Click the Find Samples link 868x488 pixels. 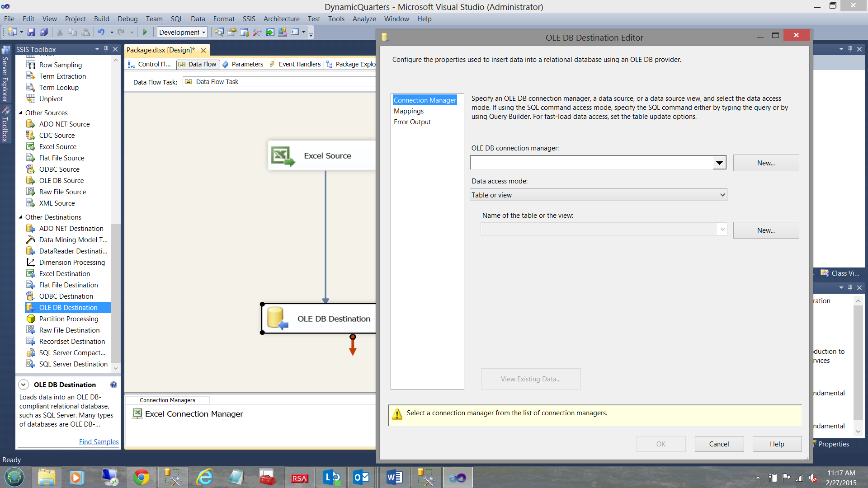99,442
